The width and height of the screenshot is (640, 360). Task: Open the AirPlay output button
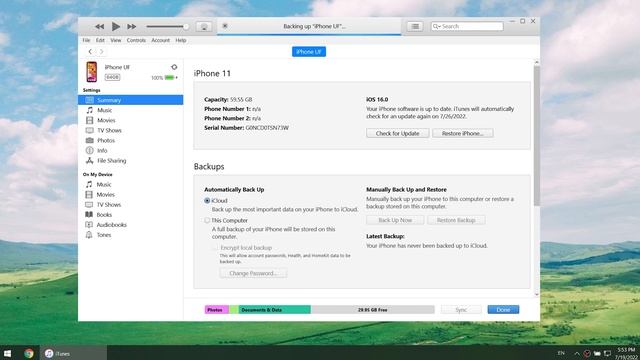click(x=204, y=27)
